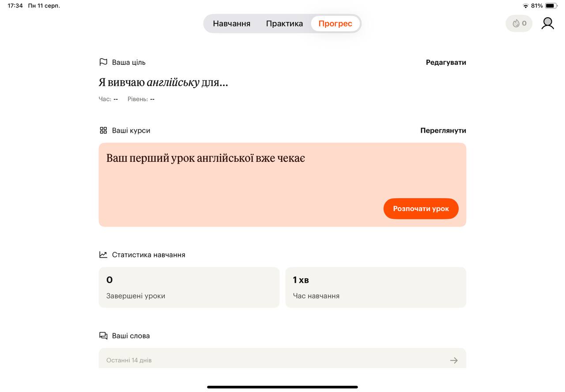565x392 pixels.
Task: Tap the home indicator bar at bottom
Action: pos(282,387)
